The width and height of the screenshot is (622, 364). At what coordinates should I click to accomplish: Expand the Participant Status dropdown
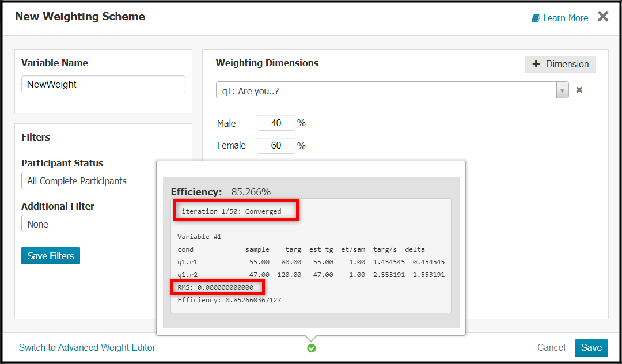[89, 181]
